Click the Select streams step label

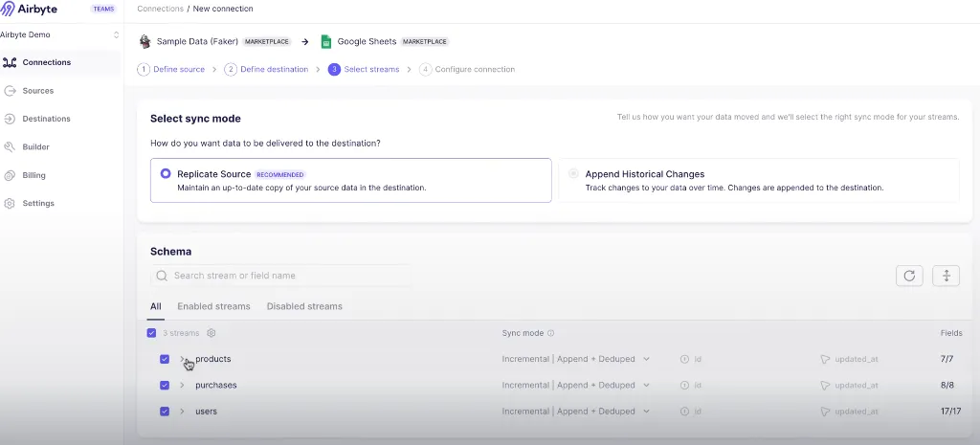(371, 69)
